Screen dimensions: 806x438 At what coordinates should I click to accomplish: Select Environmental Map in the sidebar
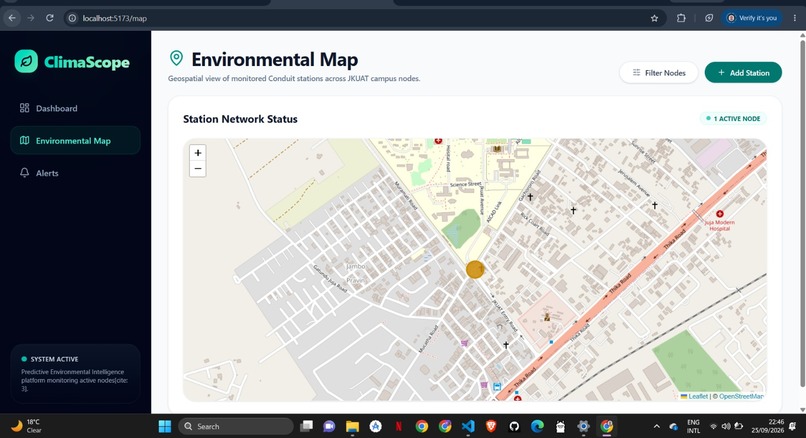[75, 140]
